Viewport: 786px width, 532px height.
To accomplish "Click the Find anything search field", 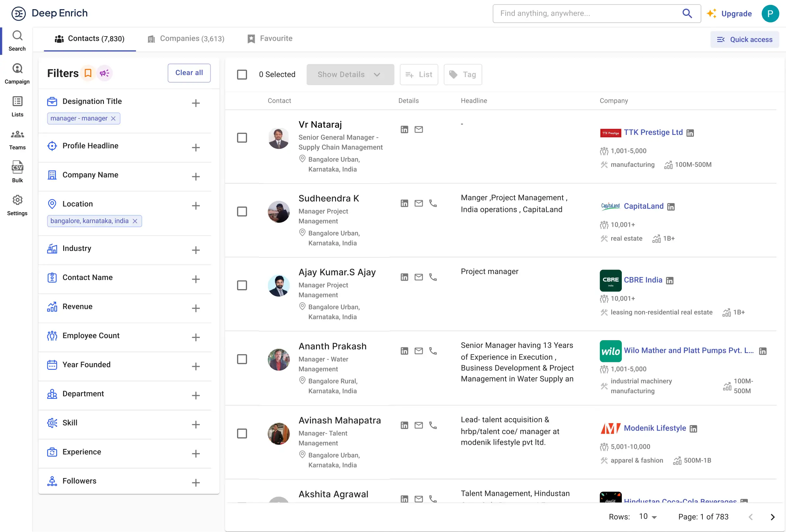I will coord(589,13).
